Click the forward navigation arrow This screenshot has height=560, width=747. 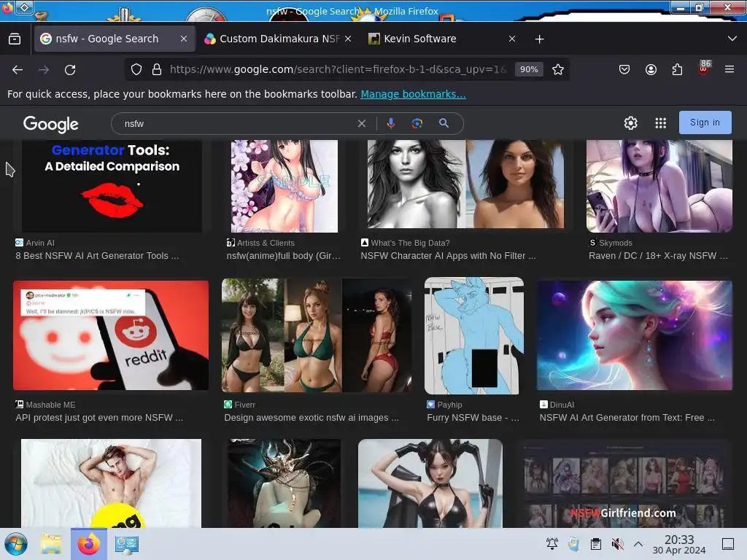(x=44, y=70)
